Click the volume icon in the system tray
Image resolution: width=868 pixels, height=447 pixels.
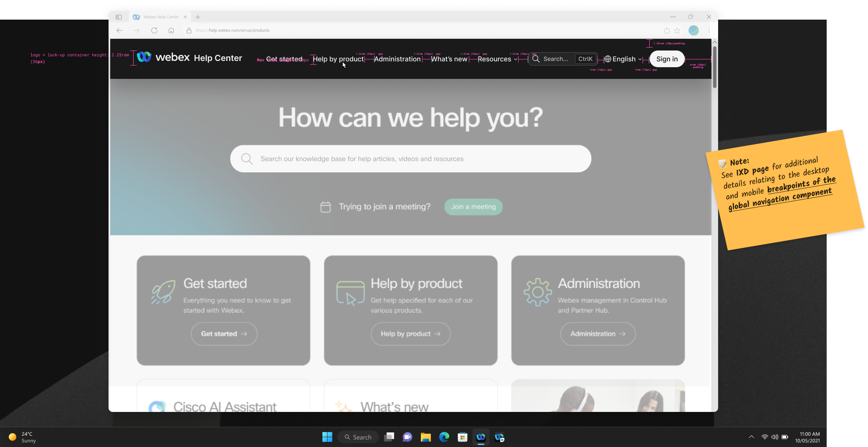775,437
